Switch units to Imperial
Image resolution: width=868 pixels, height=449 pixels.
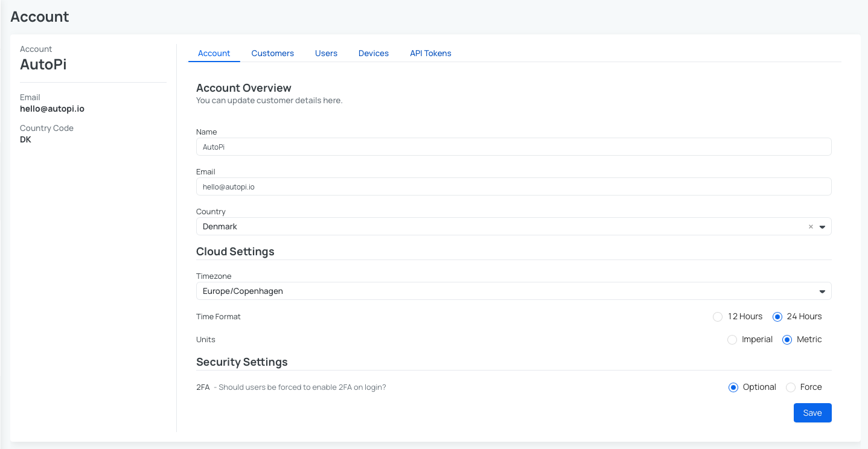pyautogui.click(x=732, y=339)
